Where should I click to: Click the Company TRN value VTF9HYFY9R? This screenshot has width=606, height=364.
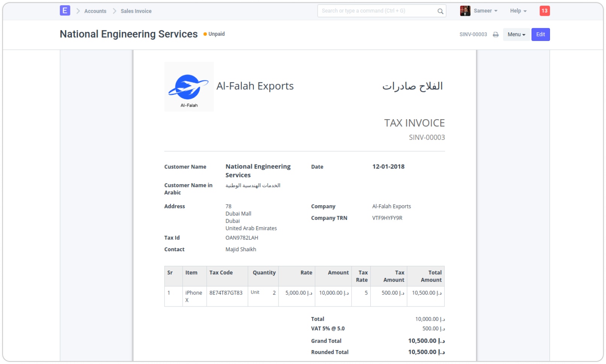click(x=387, y=218)
